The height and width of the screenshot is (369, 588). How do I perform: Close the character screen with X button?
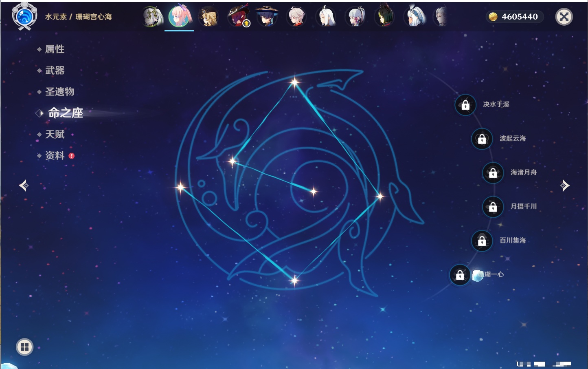tap(564, 17)
